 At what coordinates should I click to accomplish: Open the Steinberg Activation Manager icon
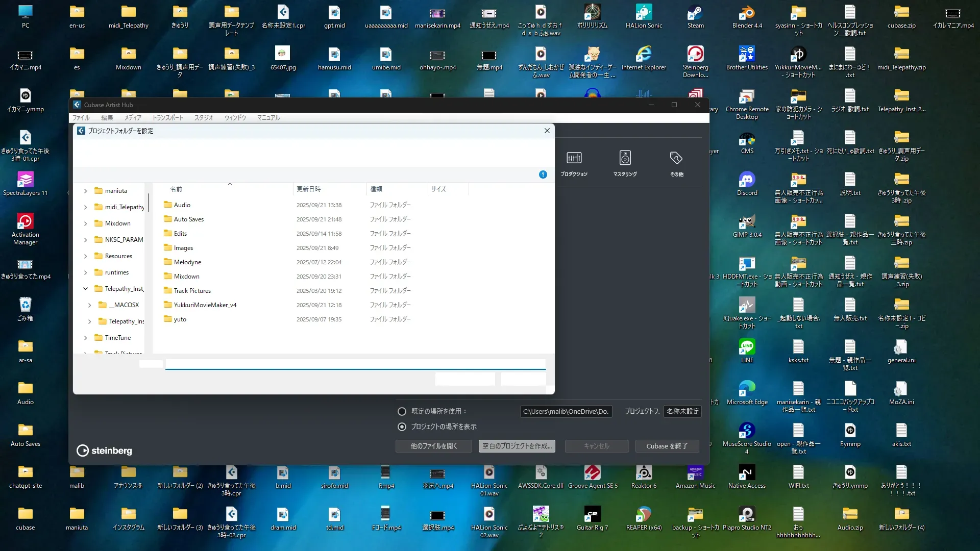tap(25, 221)
